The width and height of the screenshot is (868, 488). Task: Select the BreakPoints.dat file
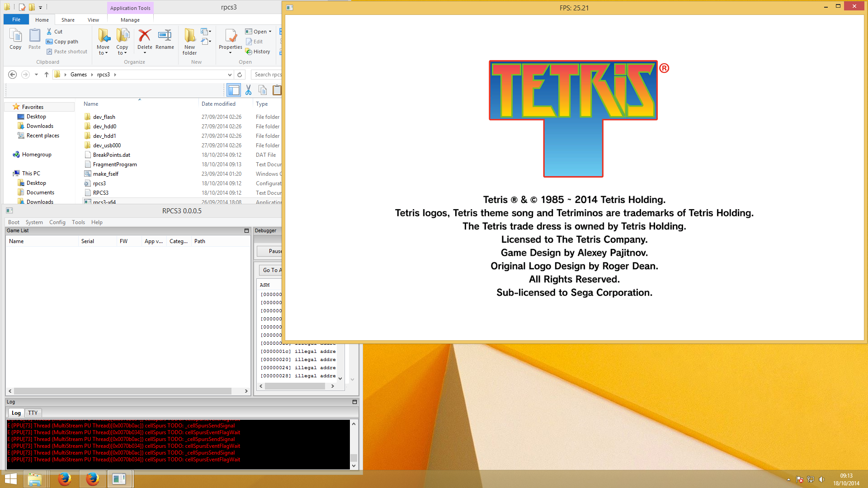point(111,155)
